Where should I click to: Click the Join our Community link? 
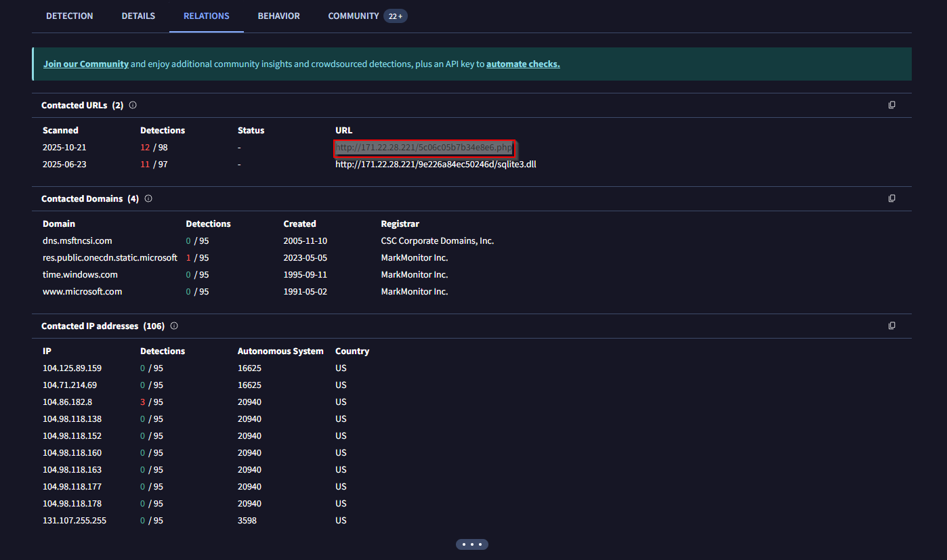[86, 64]
